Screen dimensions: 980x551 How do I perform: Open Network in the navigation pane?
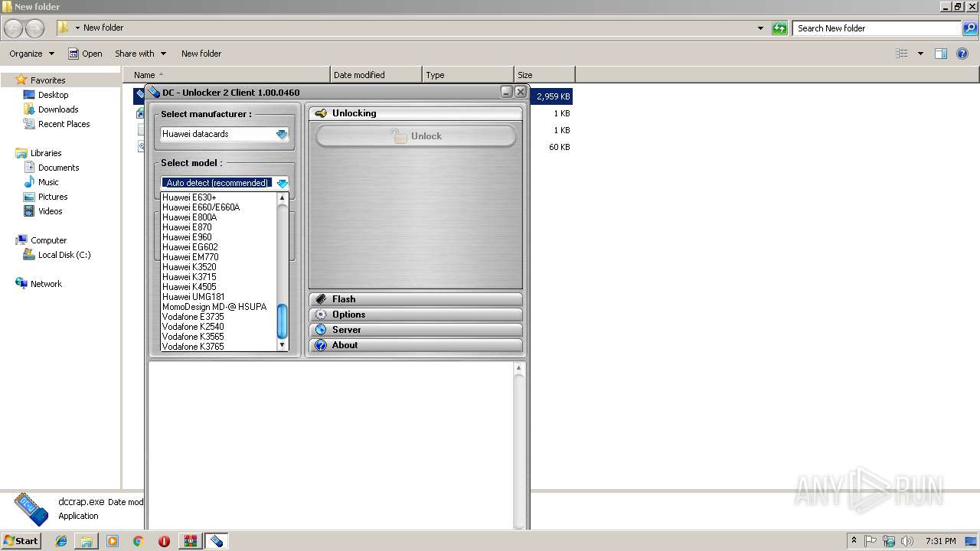[38, 284]
